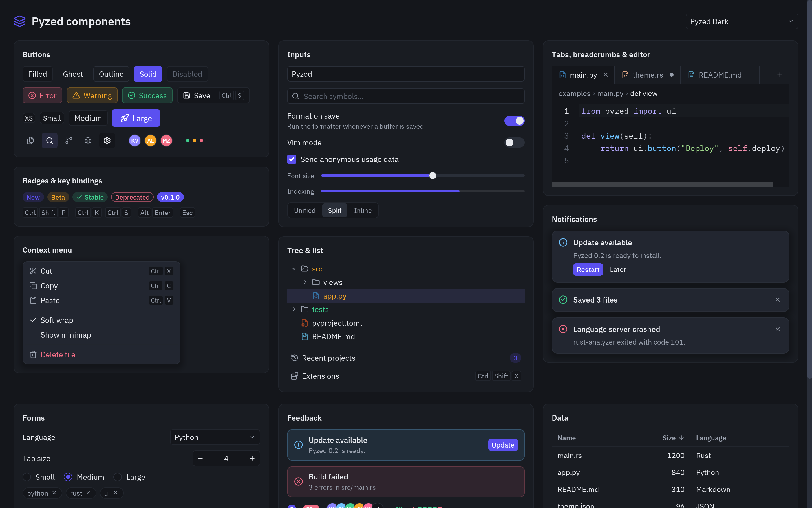Choose Delete file in the context menu
The width and height of the screenshot is (812, 508).
coord(101,354)
